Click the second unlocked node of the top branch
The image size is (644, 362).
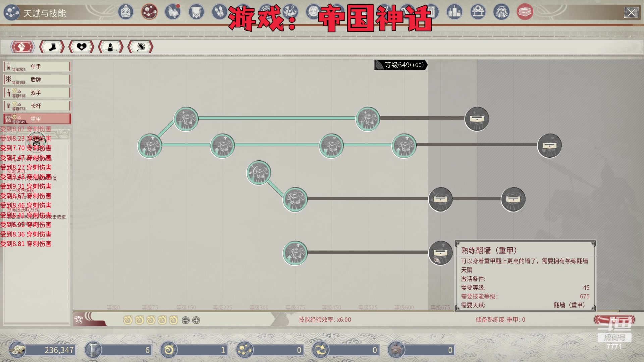[368, 119]
